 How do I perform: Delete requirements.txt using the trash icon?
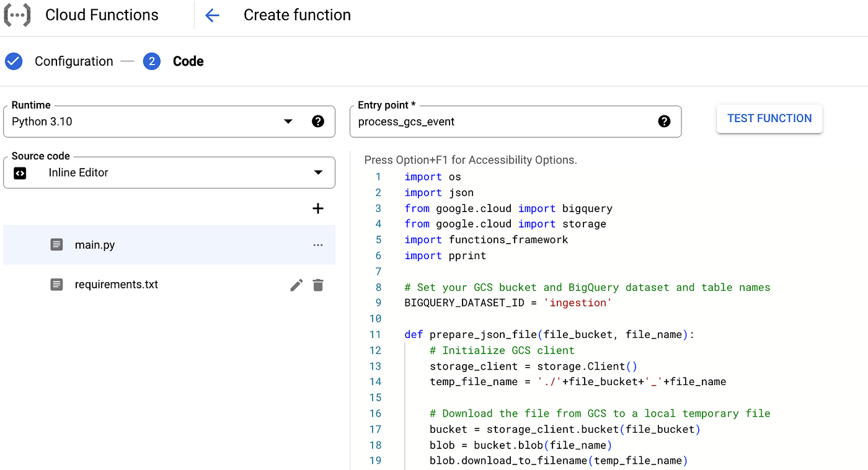coord(318,285)
